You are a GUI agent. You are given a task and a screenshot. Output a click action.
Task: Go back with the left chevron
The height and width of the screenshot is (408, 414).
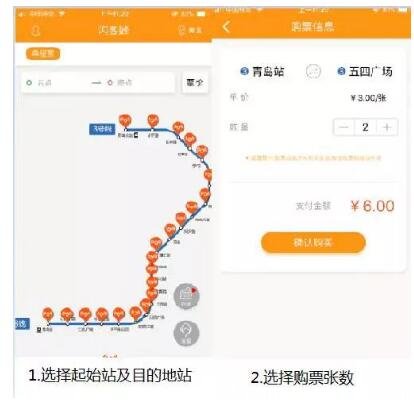[226, 27]
